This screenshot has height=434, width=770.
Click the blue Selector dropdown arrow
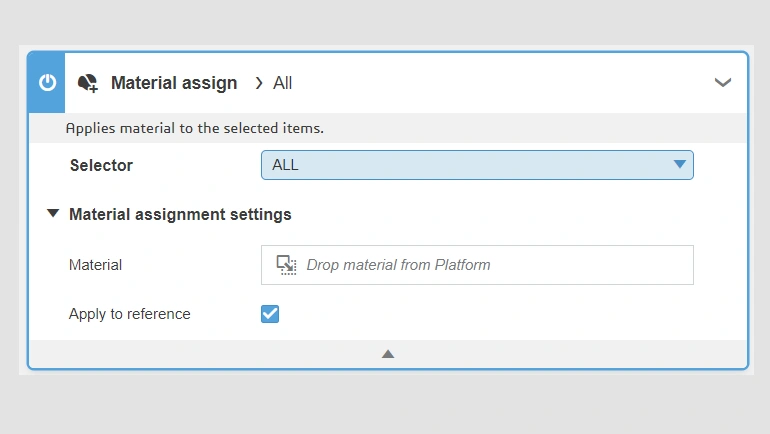679,165
